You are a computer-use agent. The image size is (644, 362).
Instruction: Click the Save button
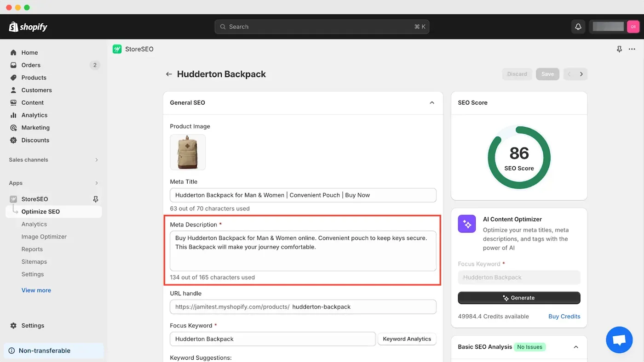[x=547, y=74]
